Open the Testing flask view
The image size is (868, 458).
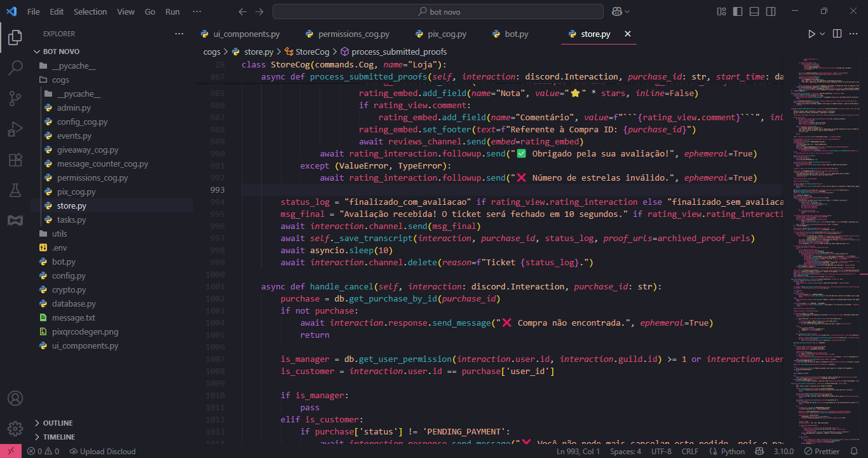click(x=15, y=190)
